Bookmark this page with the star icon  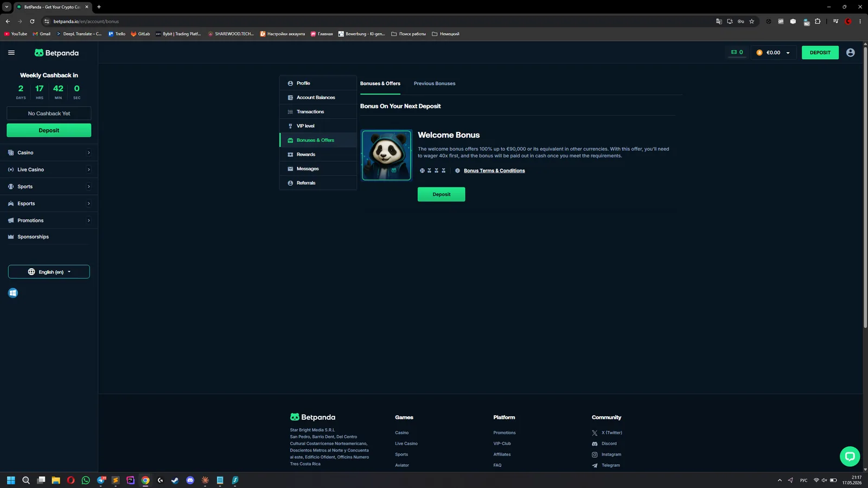(x=751, y=21)
